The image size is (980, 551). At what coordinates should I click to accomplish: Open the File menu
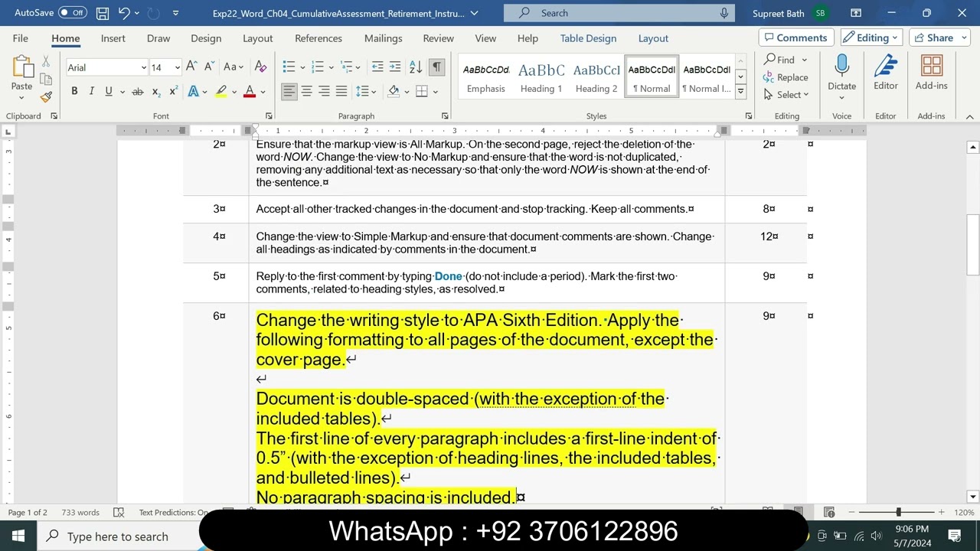21,38
